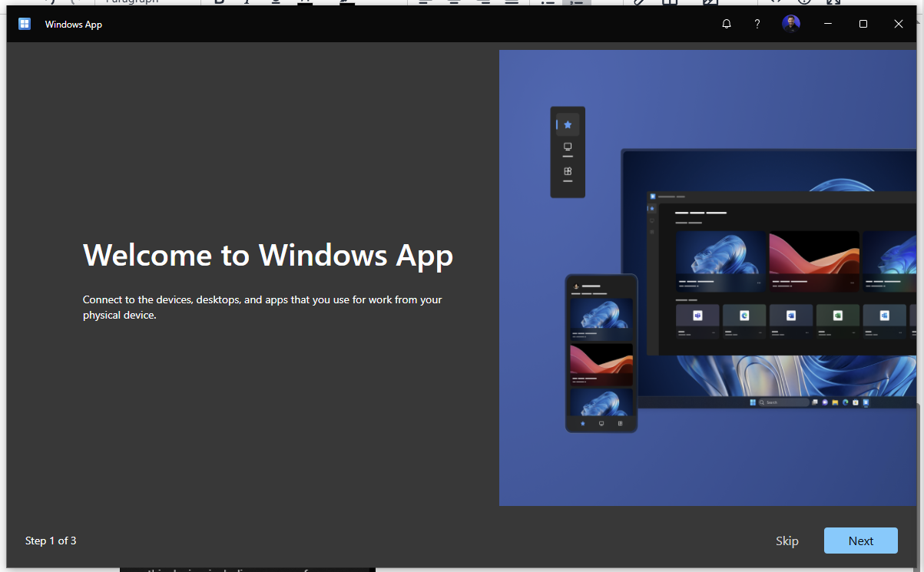
Task: Click the help question mark icon
Action: tap(757, 25)
